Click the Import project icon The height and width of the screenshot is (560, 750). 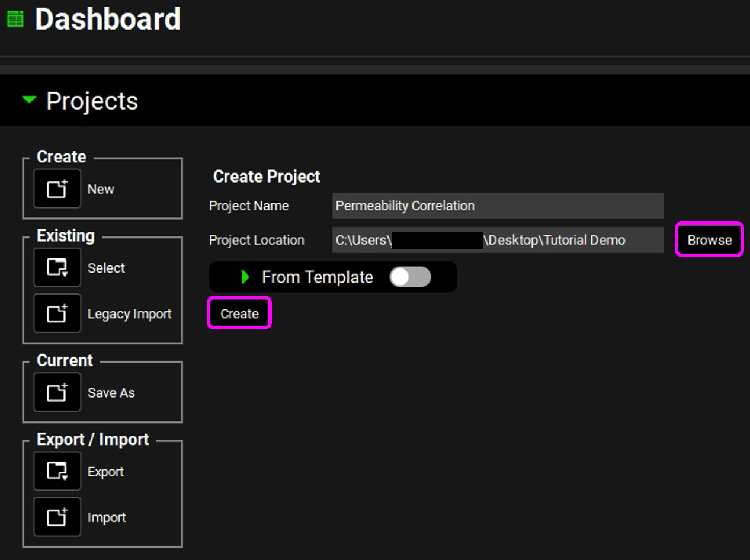pos(57,517)
